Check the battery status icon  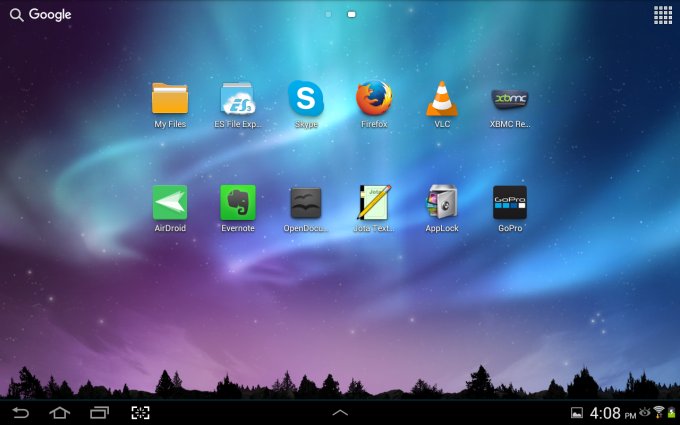pyautogui.click(x=672, y=413)
